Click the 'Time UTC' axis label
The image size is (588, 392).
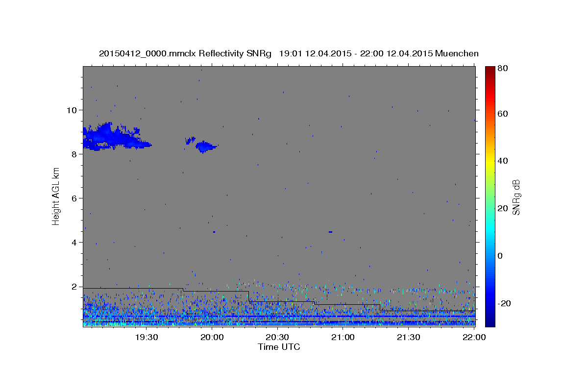click(279, 347)
